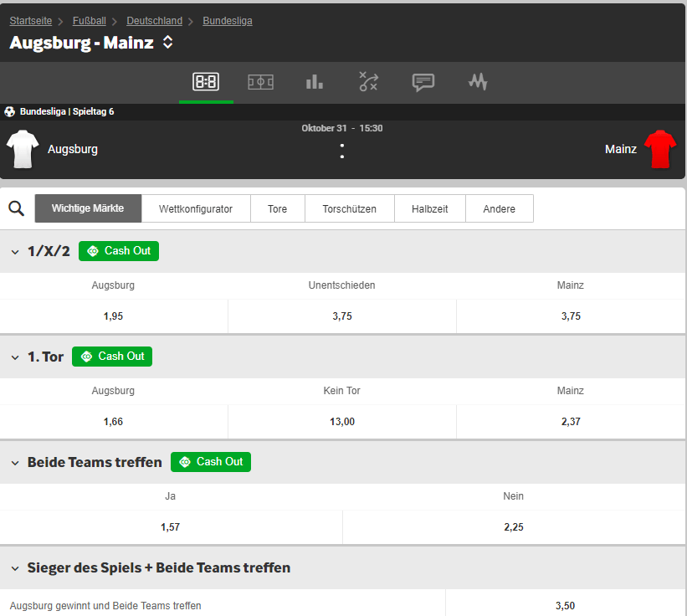Open the match commentary speech bubble icon
This screenshot has width=687, height=616.
click(x=423, y=82)
